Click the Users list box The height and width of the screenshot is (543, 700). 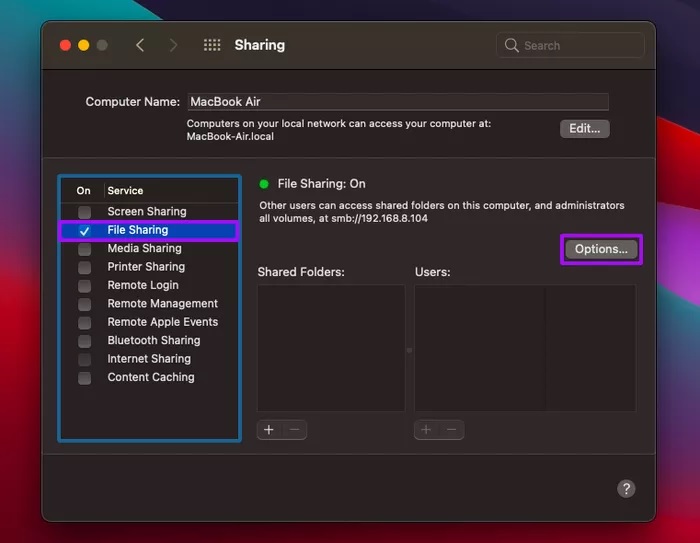[525, 348]
